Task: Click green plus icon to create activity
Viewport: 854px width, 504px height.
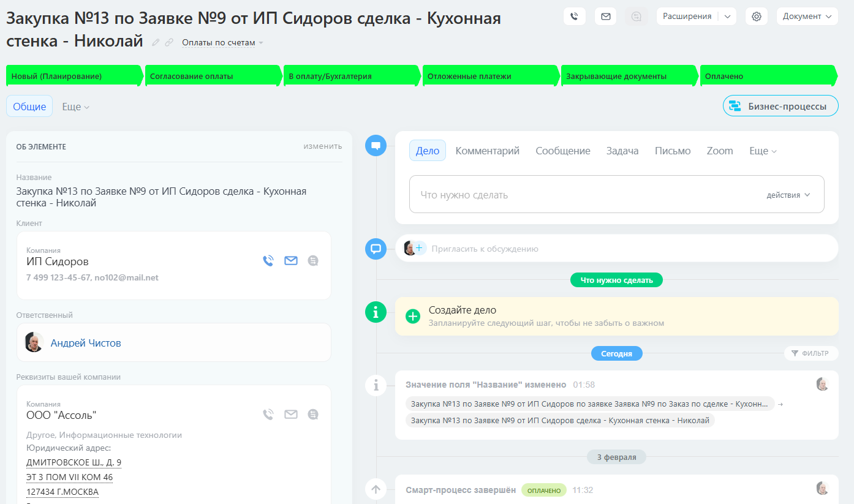Action: point(413,316)
